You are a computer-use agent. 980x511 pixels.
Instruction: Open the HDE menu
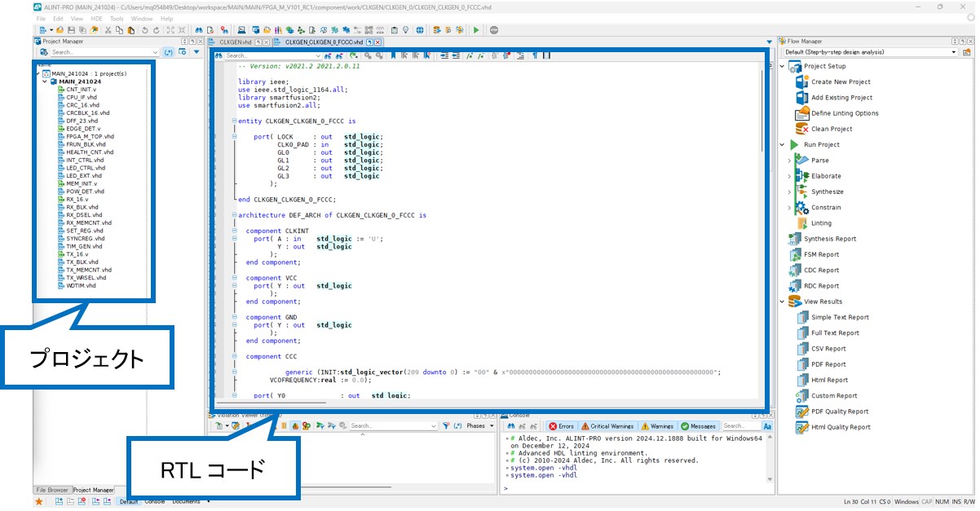pyautogui.click(x=97, y=18)
